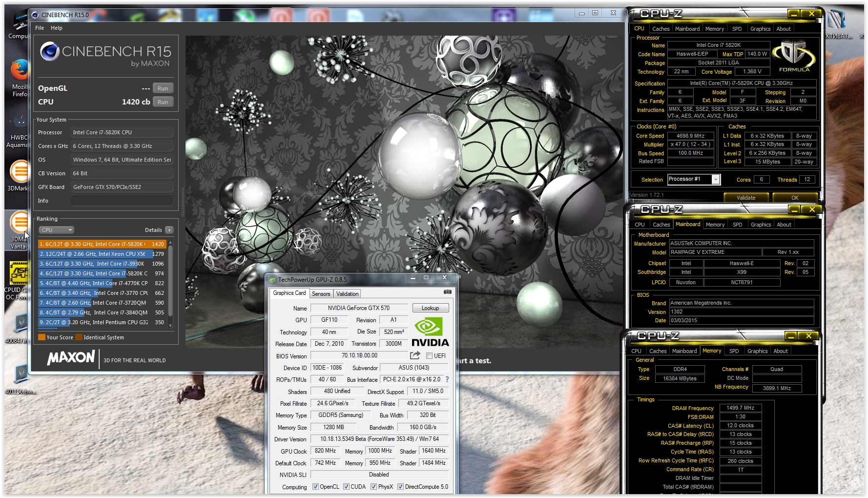Click the Identical System brown legend swatch
The width and height of the screenshot is (868, 498).
click(79, 337)
